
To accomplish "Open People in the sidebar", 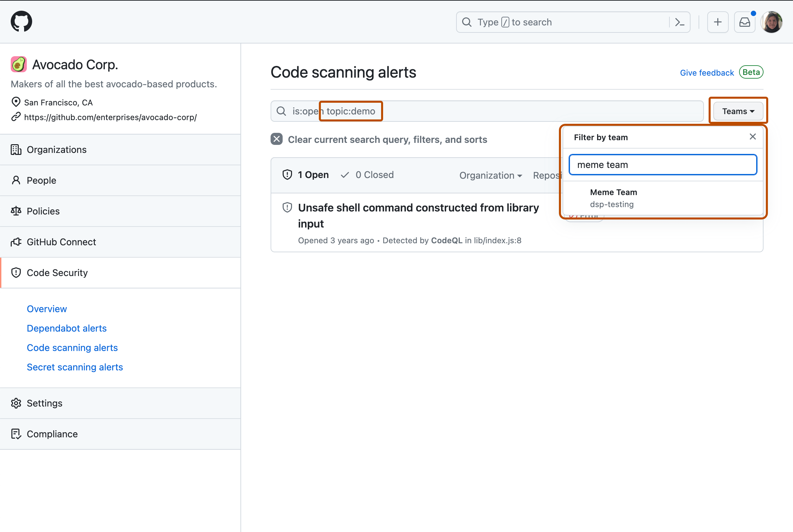I will pyautogui.click(x=120, y=180).
